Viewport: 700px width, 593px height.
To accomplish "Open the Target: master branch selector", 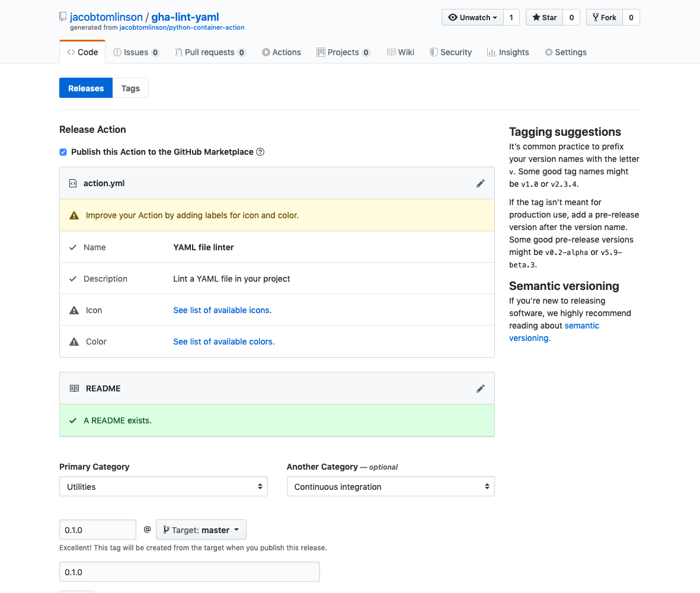I will pyautogui.click(x=201, y=530).
